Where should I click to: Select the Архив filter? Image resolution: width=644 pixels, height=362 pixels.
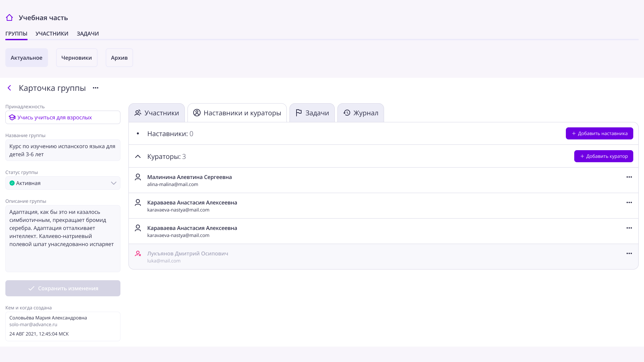119,58
